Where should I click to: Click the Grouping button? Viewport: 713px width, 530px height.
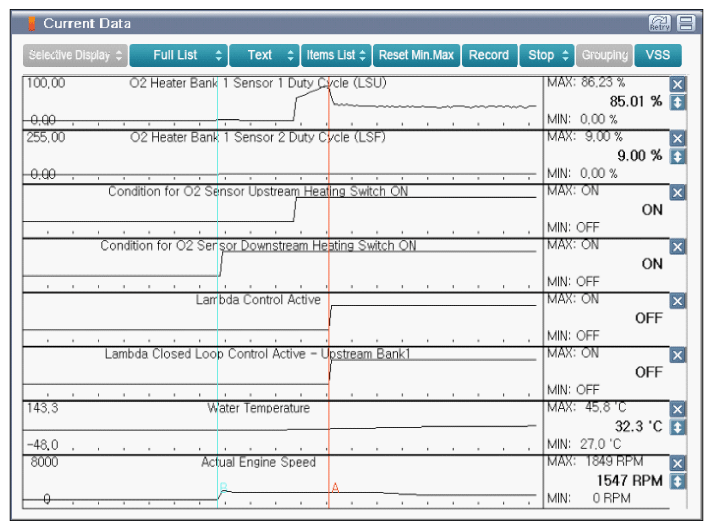click(x=604, y=55)
